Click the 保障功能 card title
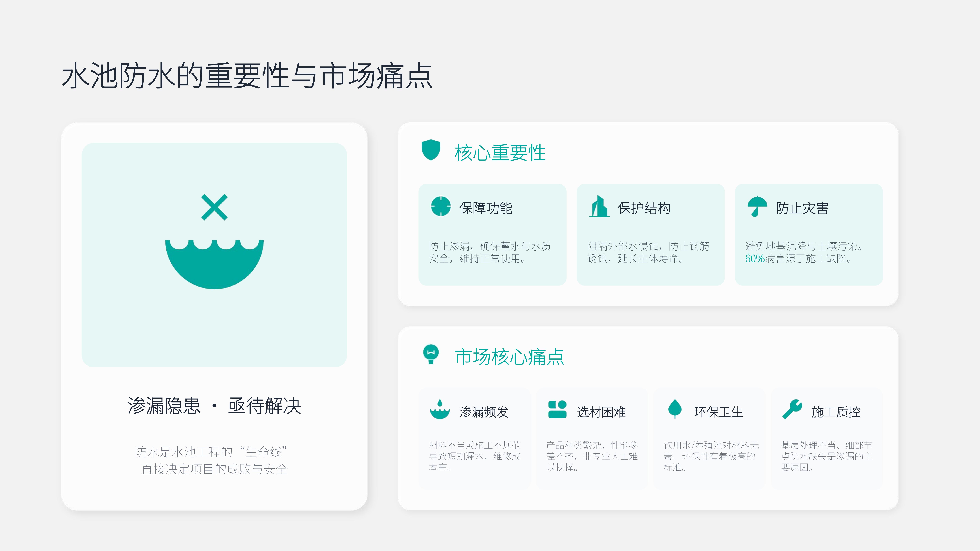980x551 pixels. pos(486,208)
